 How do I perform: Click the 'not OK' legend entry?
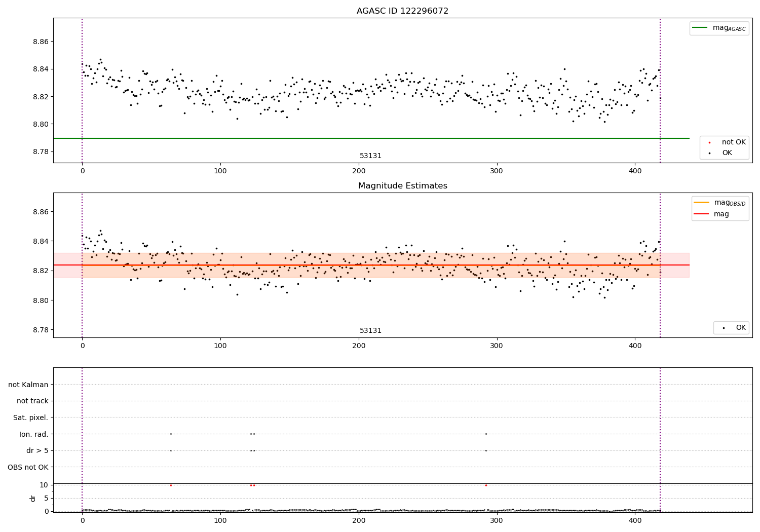pos(734,142)
